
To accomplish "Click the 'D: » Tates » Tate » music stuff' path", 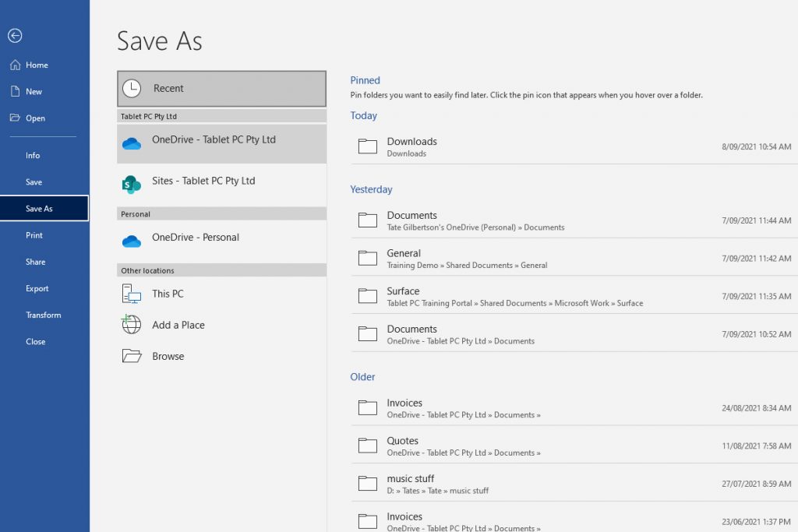I will pos(438,490).
